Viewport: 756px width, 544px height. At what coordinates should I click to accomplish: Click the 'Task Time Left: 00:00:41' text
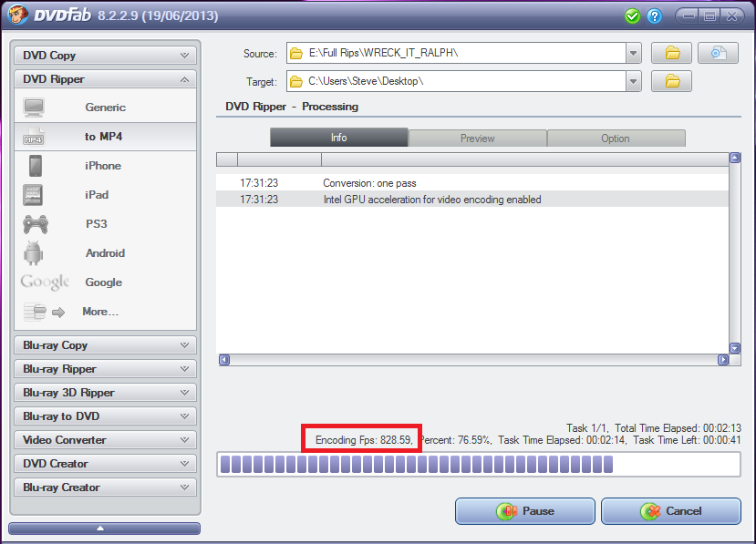[687, 440]
